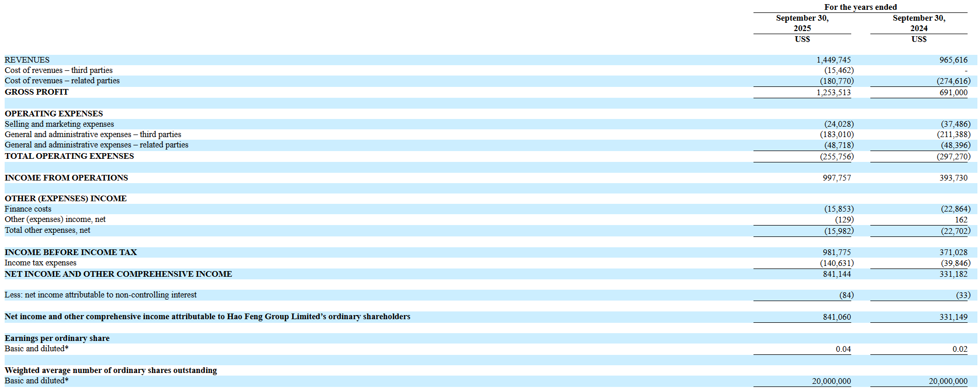Click the 2024 gross profit 691,000

click(953, 93)
